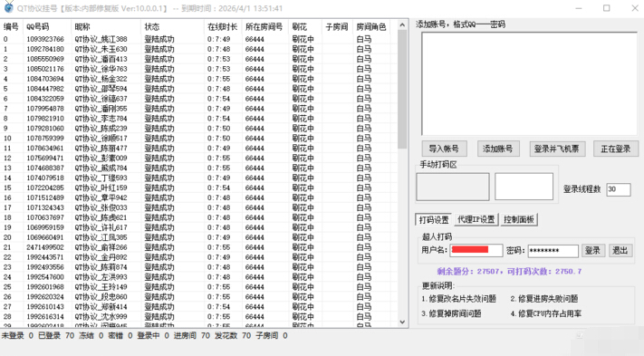Viewport: 644px width, 356px height.
Task: Open the 代理IP设置 tab
Action: tap(476, 220)
